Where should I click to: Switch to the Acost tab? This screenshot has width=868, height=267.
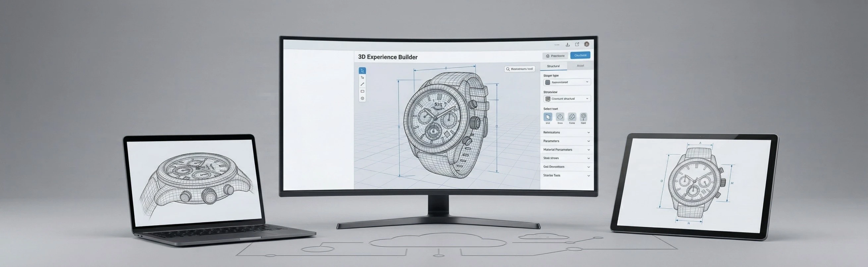click(580, 66)
